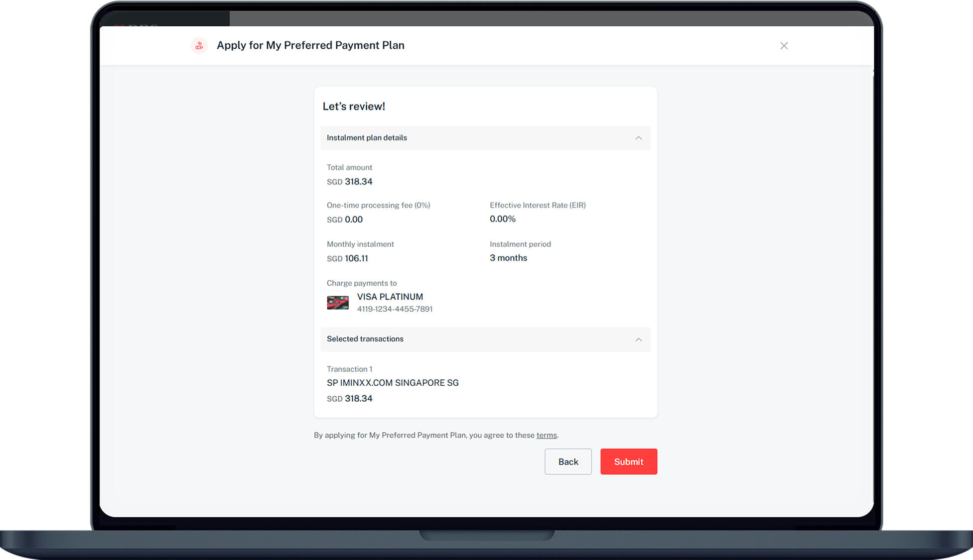Viewport: 973px width, 560px height.
Task: Submit the payment plan application
Action: coord(628,461)
